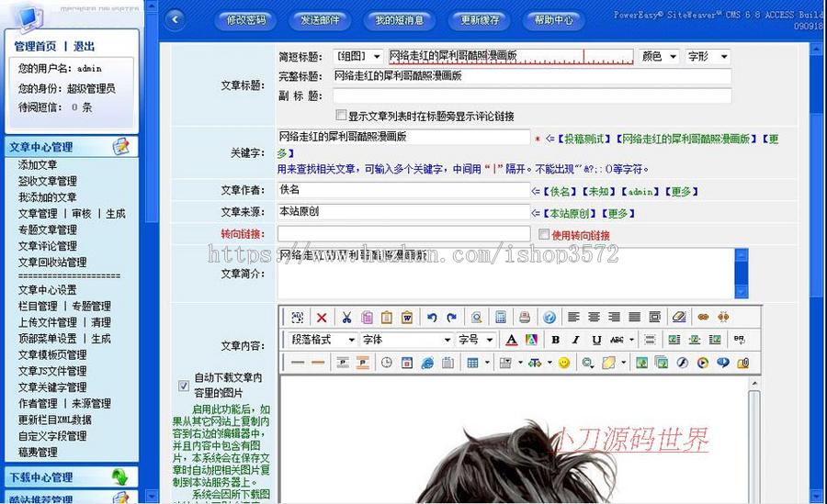827x504 pixels.
Task: Insert hyperlink with chain icon
Action: click(703, 318)
